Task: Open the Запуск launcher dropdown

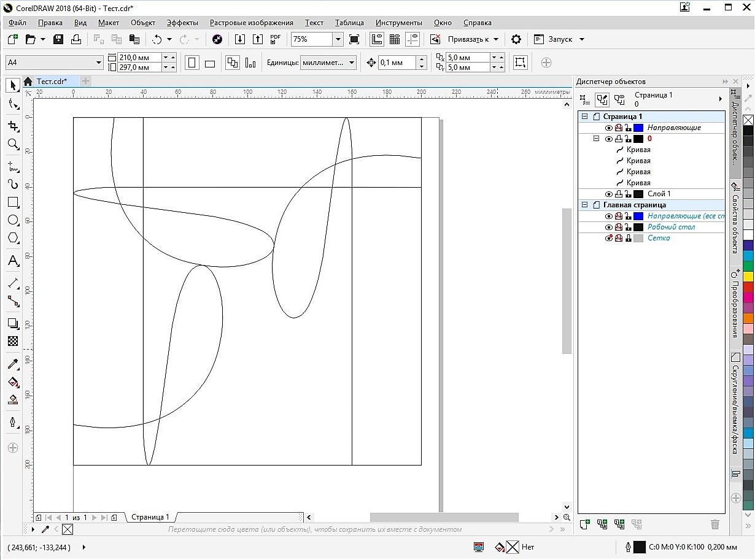Action: [x=582, y=39]
